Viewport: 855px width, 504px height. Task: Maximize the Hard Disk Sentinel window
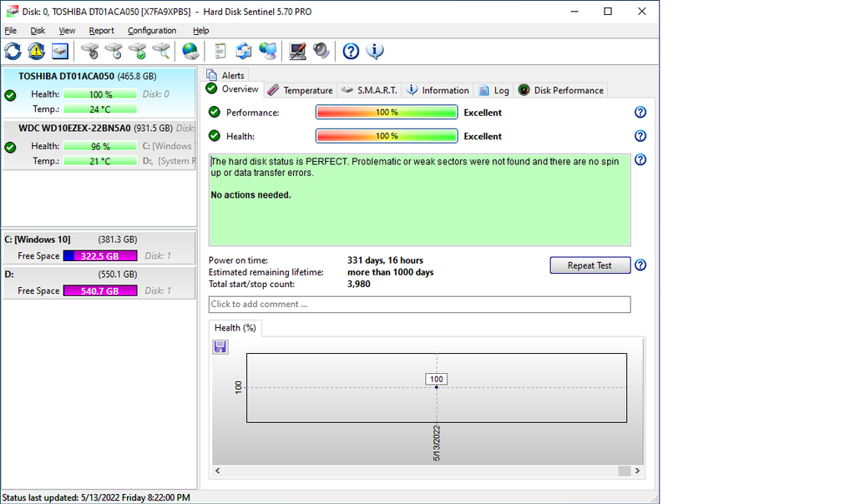pos(608,12)
